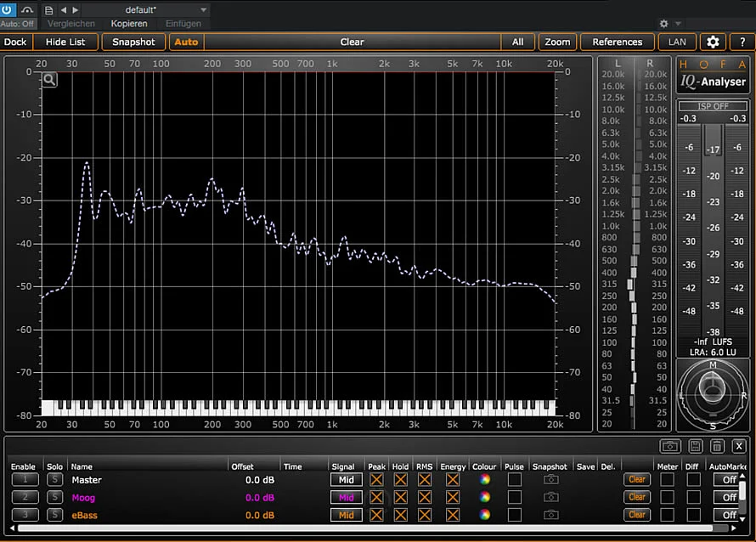The height and width of the screenshot is (542, 756).
Task: Clear the Moog row with its Clear button
Action: point(636,497)
